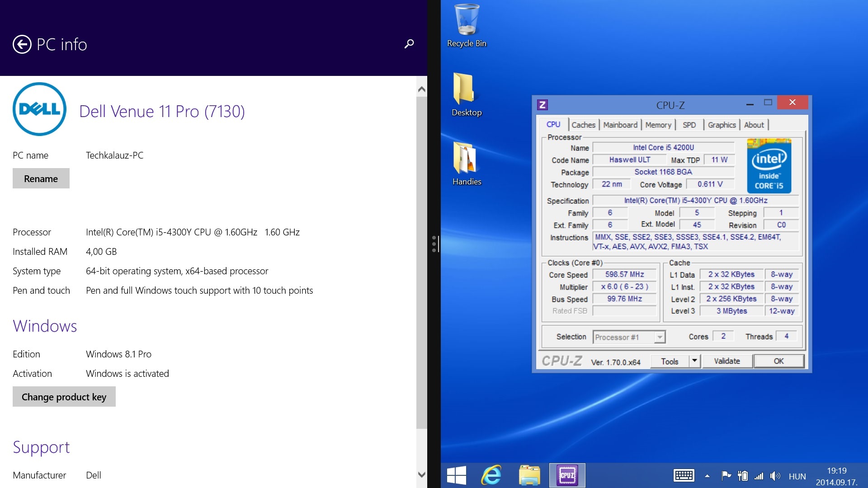
Task: Click the battery power tray icon
Action: pyautogui.click(x=743, y=475)
